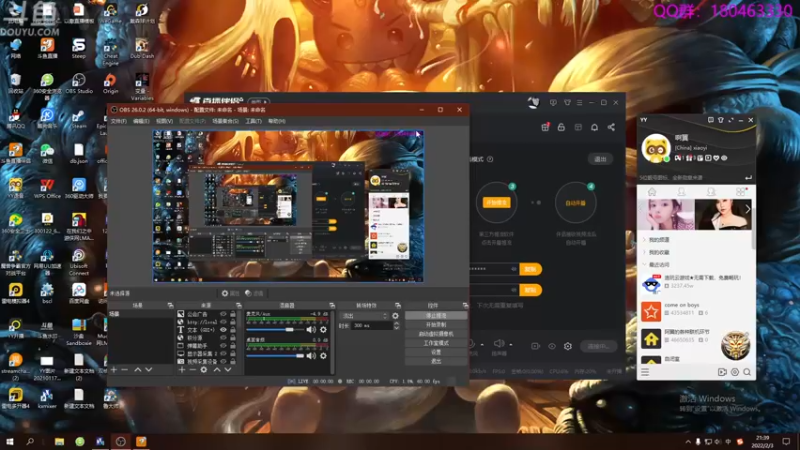Image resolution: width=800 pixels, height=450 pixels.
Task: Pop out the 混音器 dock panel
Action: click(x=332, y=305)
